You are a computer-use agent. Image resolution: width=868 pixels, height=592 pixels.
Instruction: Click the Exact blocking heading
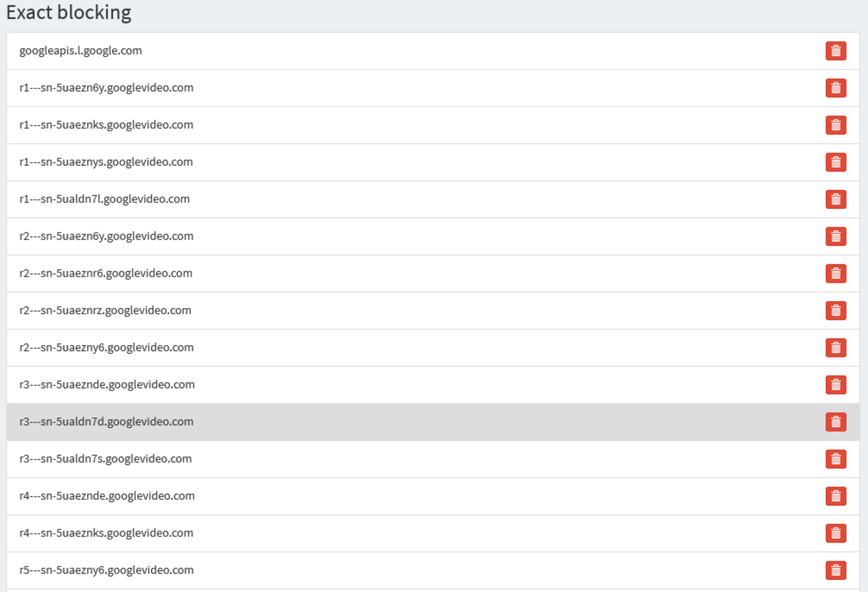coord(69,13)
